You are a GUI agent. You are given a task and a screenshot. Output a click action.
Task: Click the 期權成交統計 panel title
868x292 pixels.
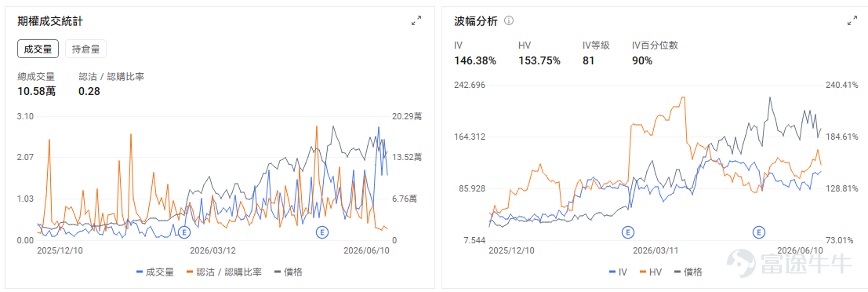[x=50, y=21]
